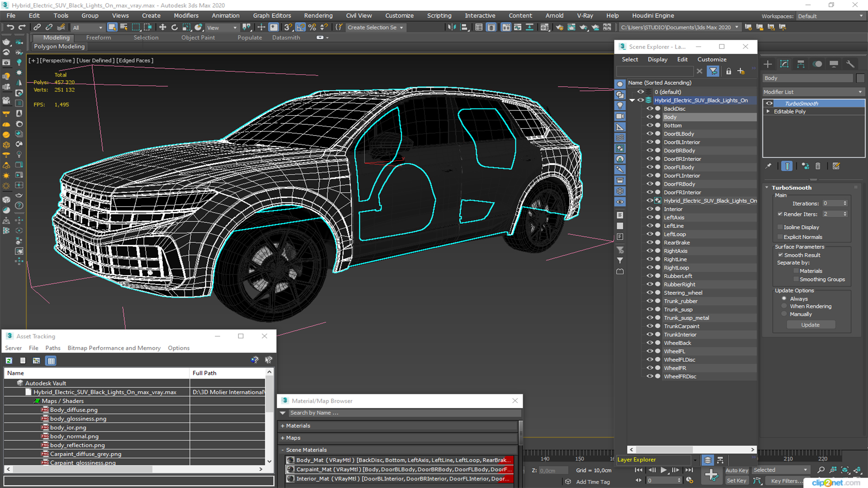Enable Explicit Normals checkbox
Image resolution: width=868 pixels, height=488 pixels.
click(x=780, y=237)
